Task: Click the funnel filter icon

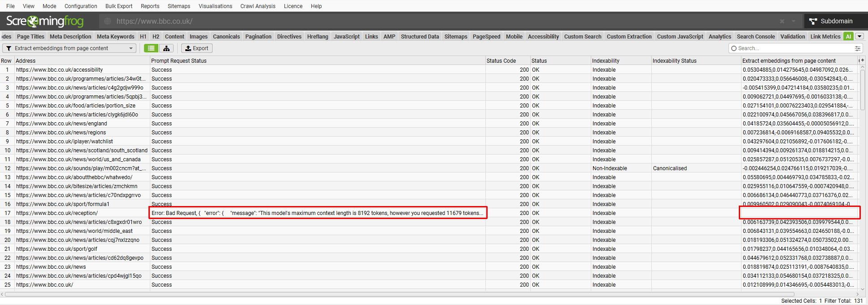Action: tap(9, 48)
